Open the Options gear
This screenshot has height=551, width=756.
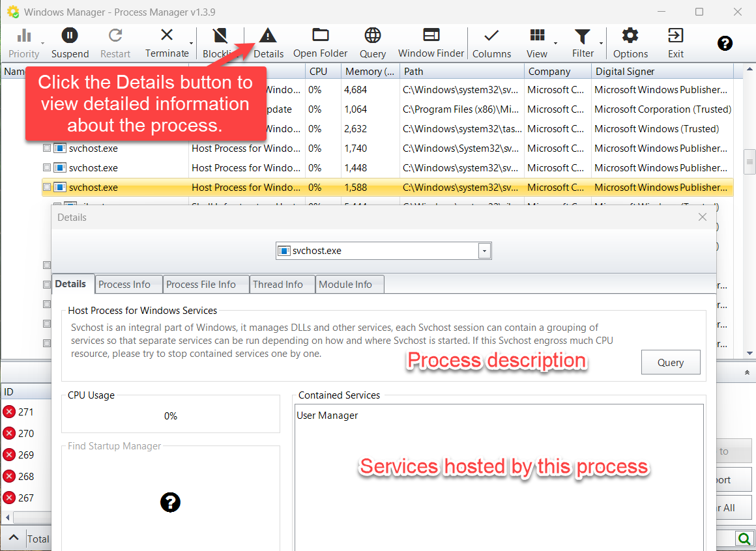tap(630, 43)
